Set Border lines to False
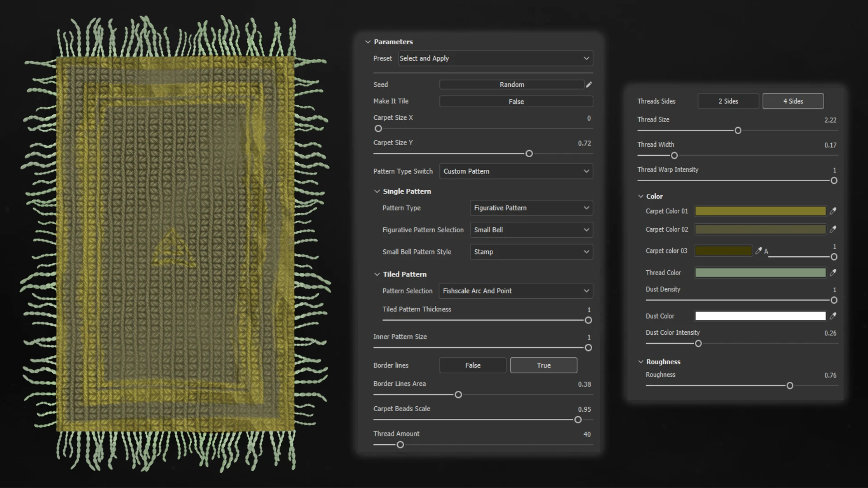 tap(473, 365)
